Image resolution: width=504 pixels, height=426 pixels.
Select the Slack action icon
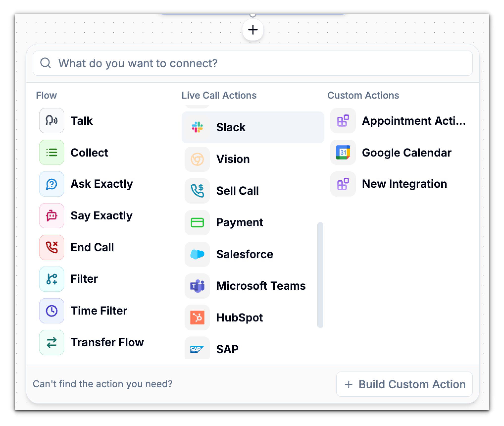click(197, 128)
